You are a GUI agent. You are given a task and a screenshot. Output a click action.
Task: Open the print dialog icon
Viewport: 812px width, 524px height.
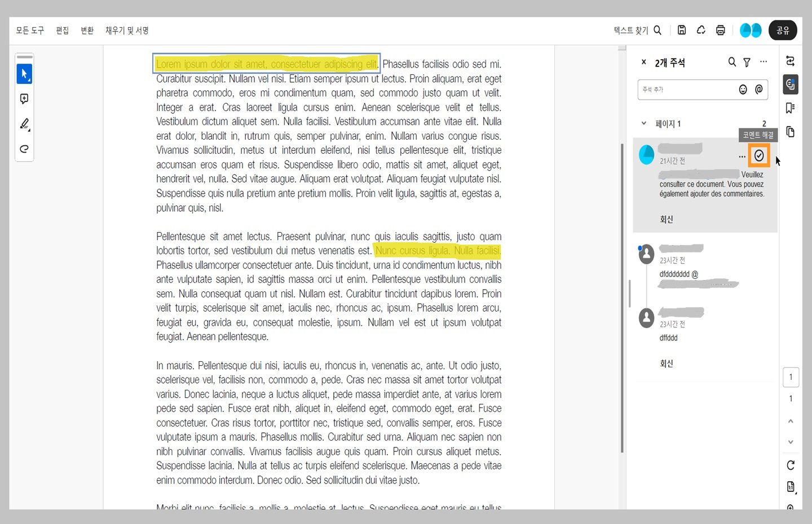[721, 30]
